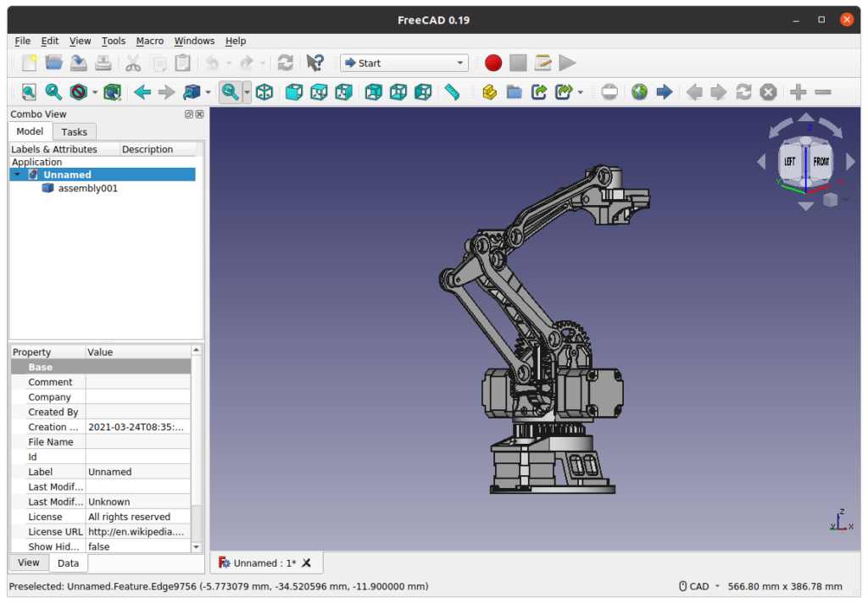Set Front view cube icon
The width and height of the screenshot is (868, 604).
294,91
